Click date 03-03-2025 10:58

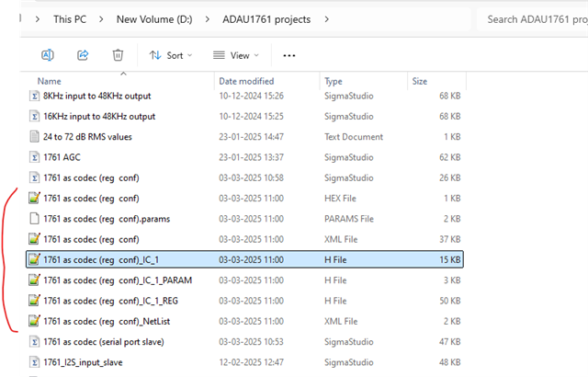pyautogui.click(x=251, y=177)
